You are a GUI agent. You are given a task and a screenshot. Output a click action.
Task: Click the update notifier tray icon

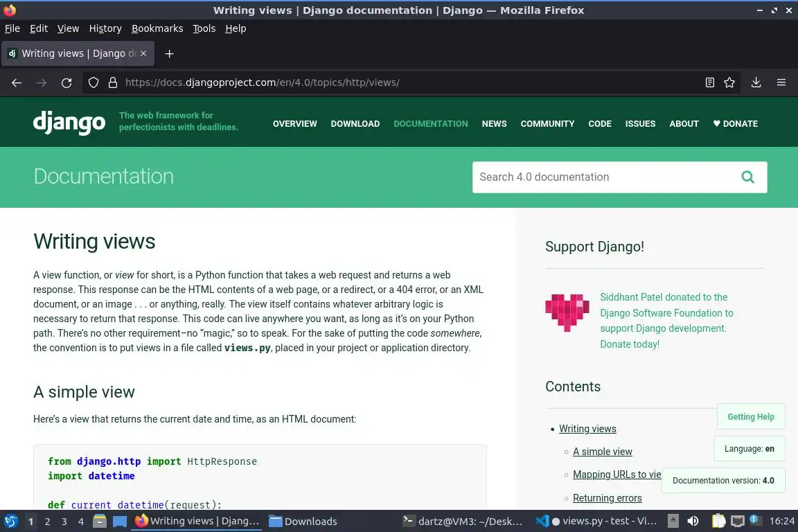756,521
